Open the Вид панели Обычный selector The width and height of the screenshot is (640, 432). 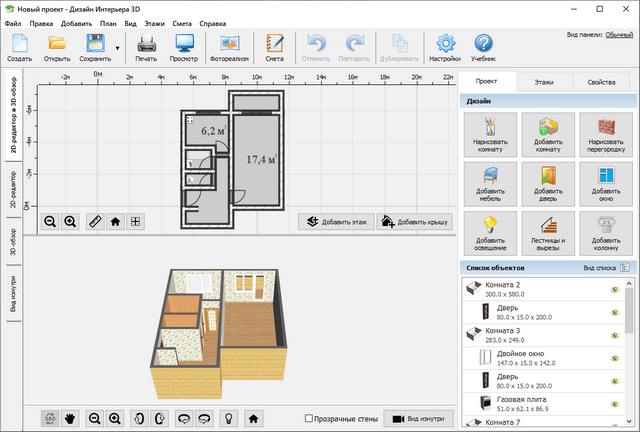[619, 35]
